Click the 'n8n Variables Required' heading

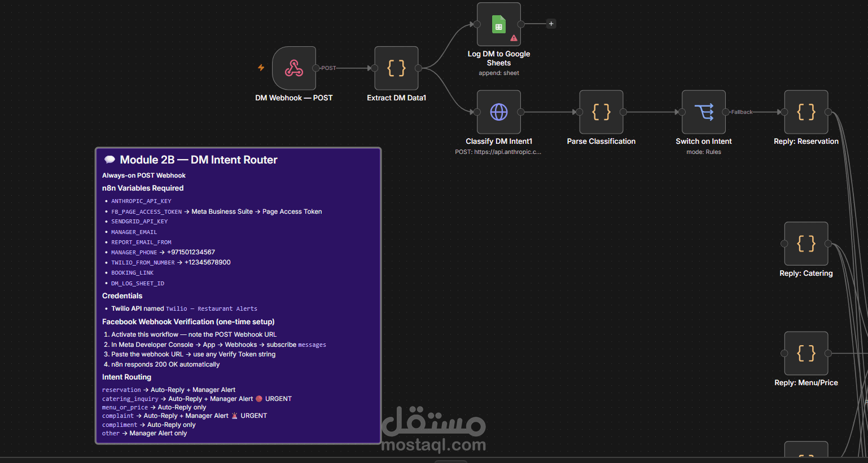click(143, 188)
